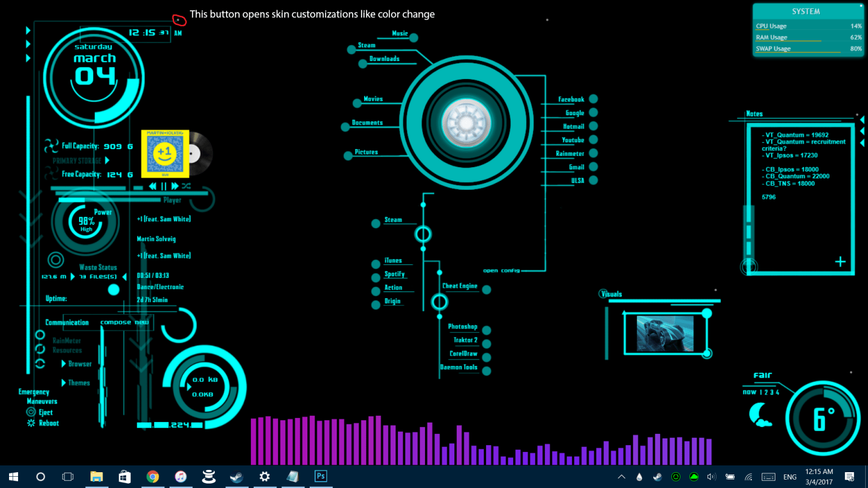Click the Martin Solveig album art thumbnail
This screenshot has width=868, height=488.
click(164, 154)
